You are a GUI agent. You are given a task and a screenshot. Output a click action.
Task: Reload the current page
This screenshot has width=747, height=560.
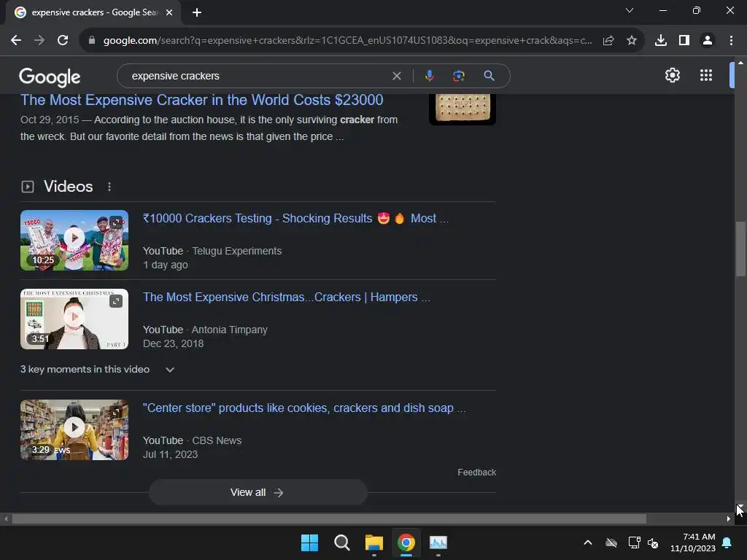click(63, 41)
